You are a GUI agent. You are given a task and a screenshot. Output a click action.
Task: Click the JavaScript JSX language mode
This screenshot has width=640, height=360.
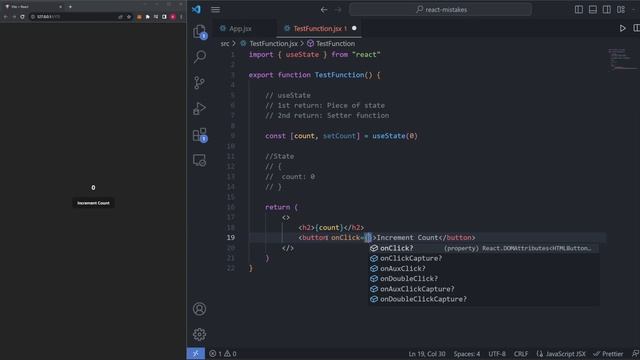click(561, 354)
